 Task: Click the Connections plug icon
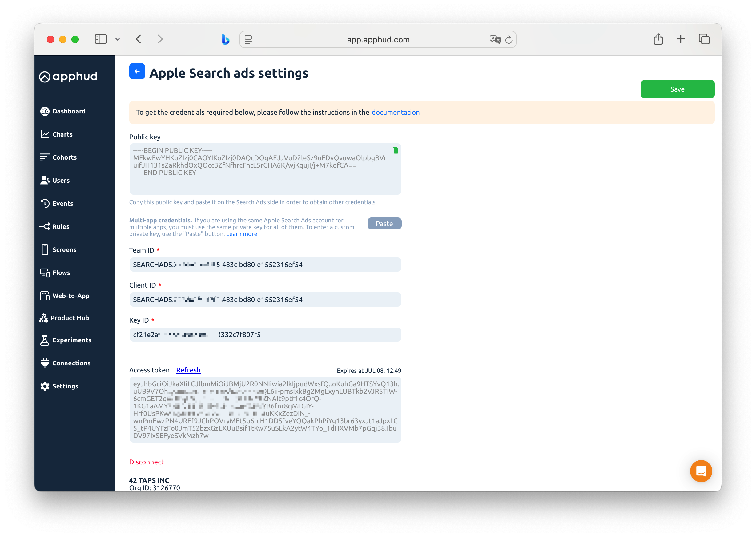point(45,363)
